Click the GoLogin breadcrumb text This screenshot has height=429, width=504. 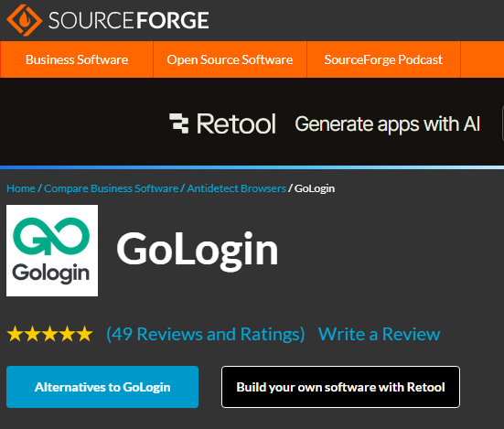315,188
